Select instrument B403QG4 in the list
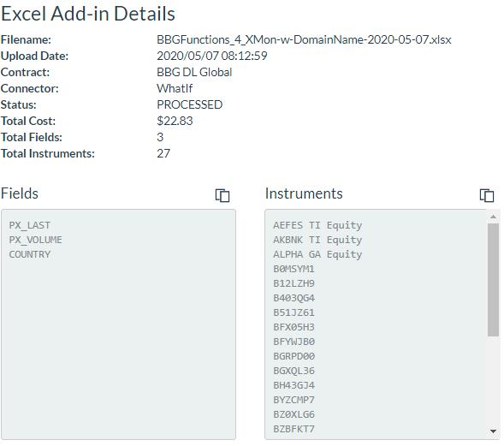 [x=294, y=298]
